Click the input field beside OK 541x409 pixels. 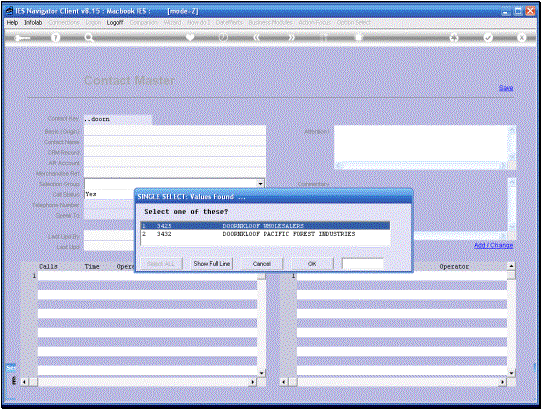click(363, 264)
